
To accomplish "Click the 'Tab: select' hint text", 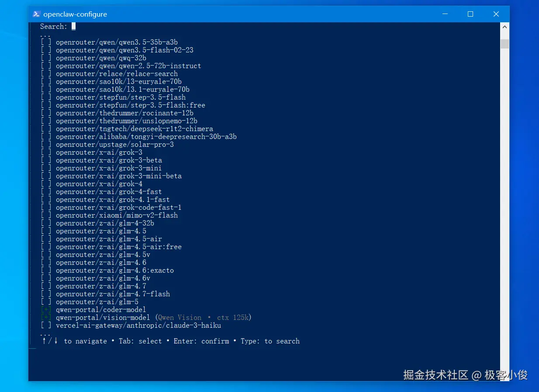I will [x=140, y=341].
